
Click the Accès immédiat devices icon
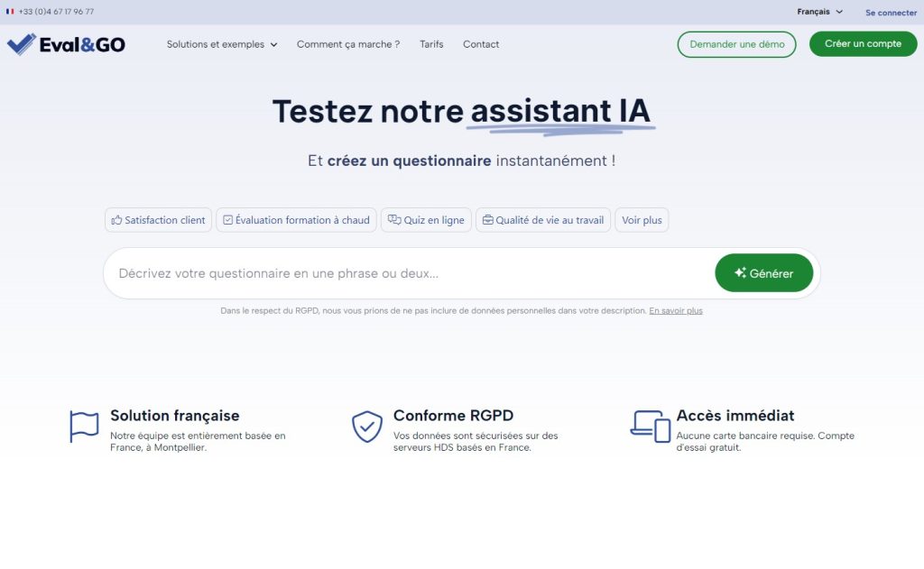click(650, 426)
